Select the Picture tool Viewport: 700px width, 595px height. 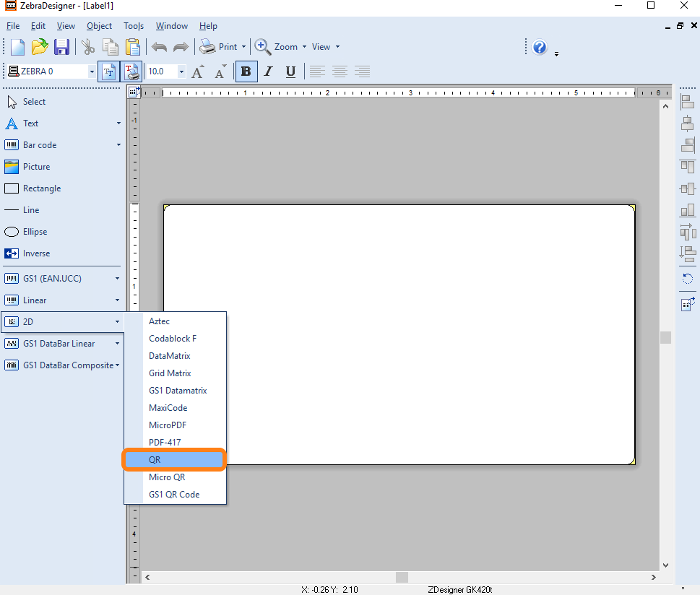point(36,167)
